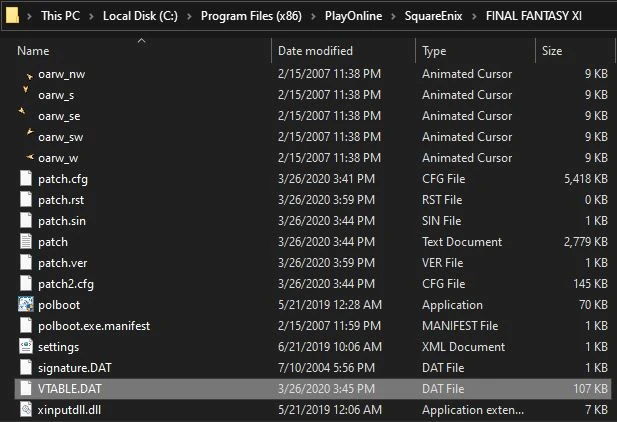
Task: Click the patch text document icon
Action: [26, 241]
